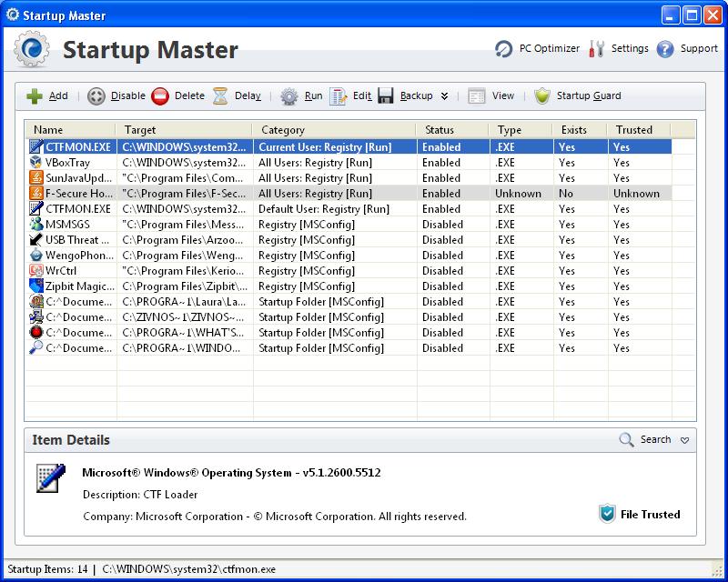Sort by the Type column header
The height and width of the screenshot is (582, 728).
pyautogui.click(x=521, y=130)
